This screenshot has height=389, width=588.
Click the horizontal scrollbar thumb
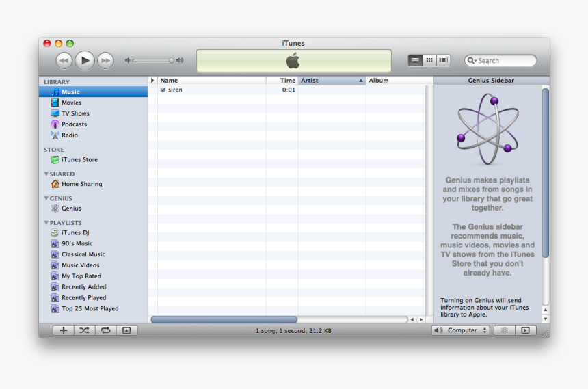coord(224,319)
